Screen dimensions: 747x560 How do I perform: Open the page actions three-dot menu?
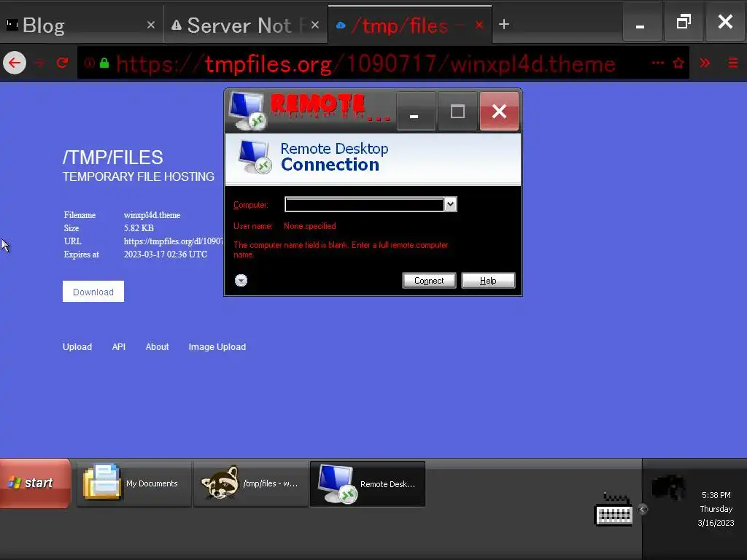658,63
